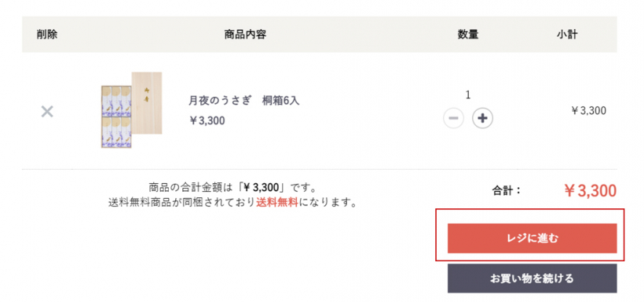Viewport: 644px width, 302px height.
Task: Click the bold ¥3,300 inside the brackets
Action: pos(262,188)
